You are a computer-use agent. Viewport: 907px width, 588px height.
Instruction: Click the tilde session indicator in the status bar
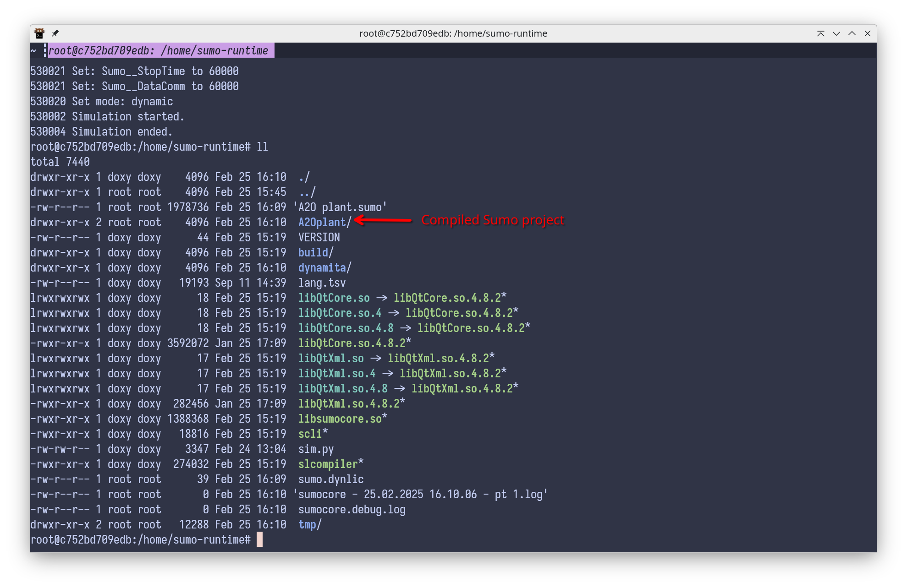[x=33, y=50]
